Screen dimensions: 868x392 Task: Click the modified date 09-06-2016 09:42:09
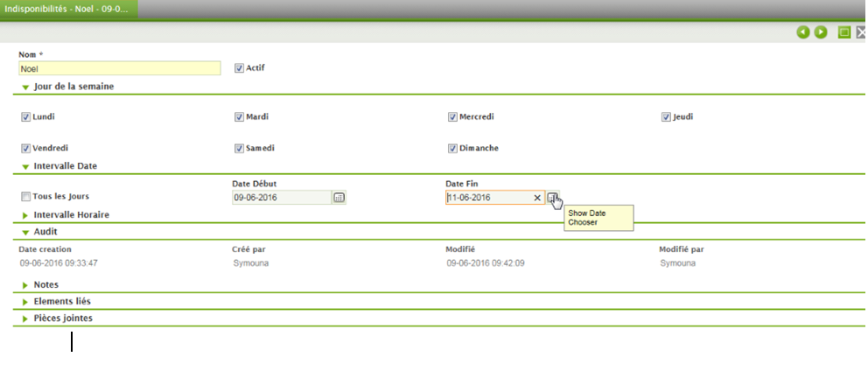(486, 263)
